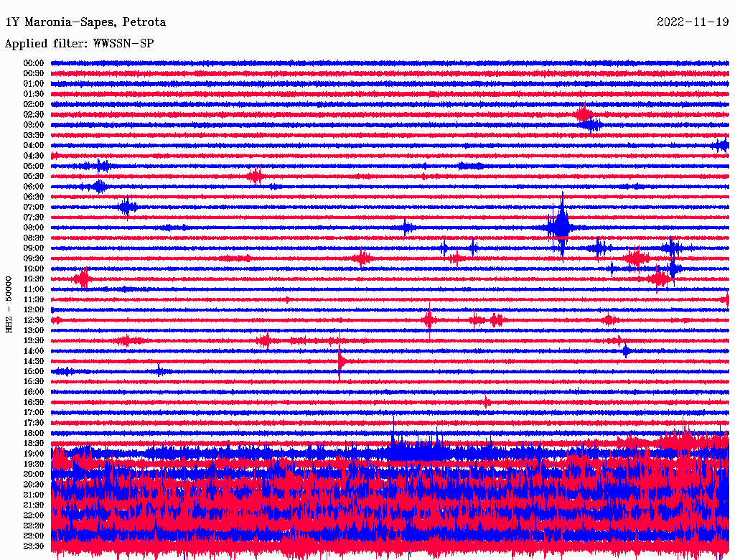Screen dimensions: 735x560
Task: Select the 03:30 time label
Action: [34, 135]
